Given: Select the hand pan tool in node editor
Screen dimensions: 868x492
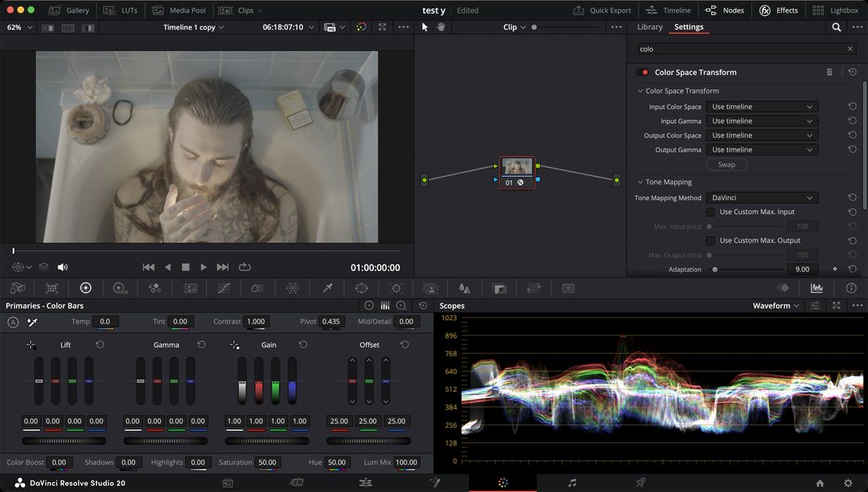Looking at the screenshot, I should pos(441,27).
